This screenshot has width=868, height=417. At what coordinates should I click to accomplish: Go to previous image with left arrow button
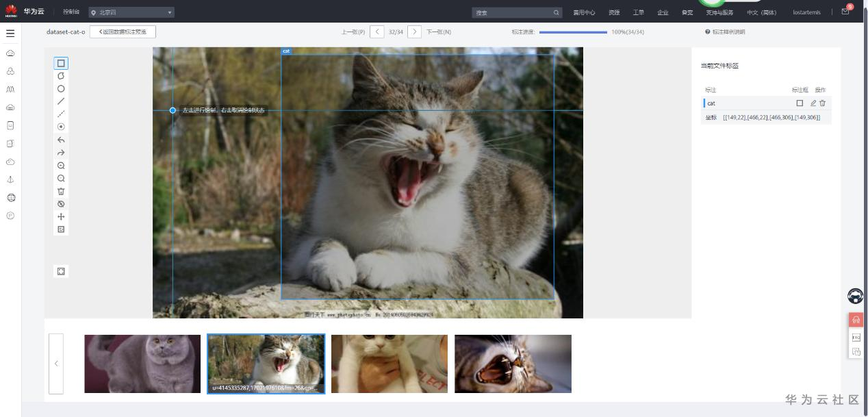376,31
